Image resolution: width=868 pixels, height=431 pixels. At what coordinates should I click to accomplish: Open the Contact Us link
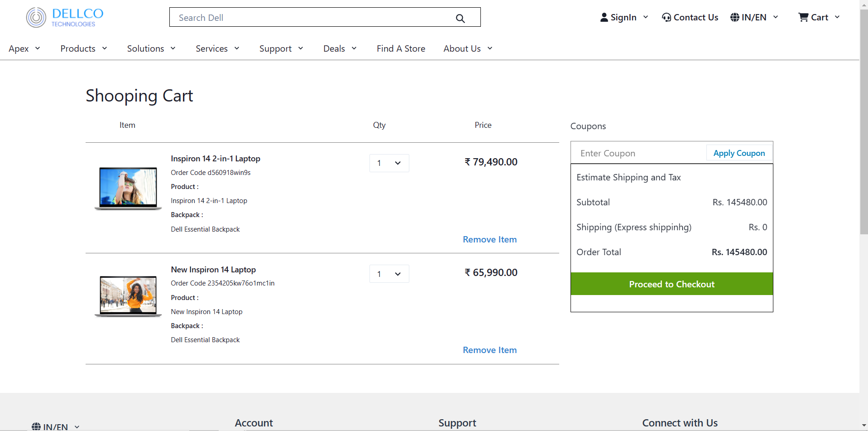click(696, 17)
